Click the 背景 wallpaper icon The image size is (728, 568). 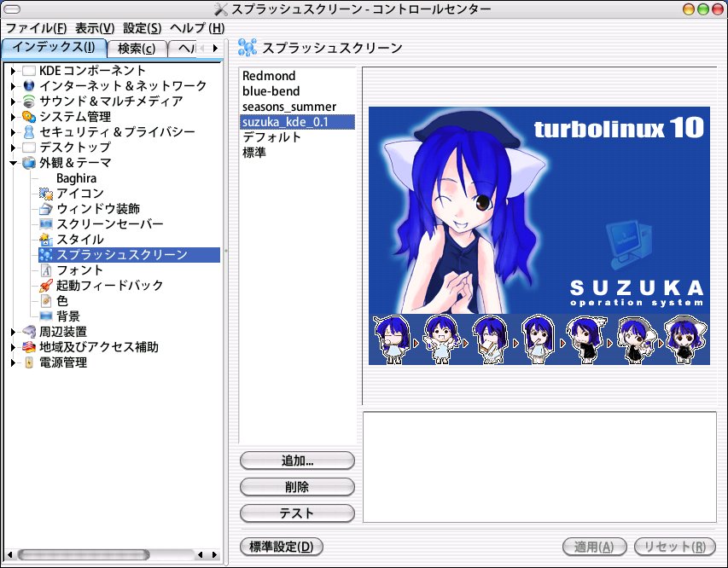pos(46,316)
